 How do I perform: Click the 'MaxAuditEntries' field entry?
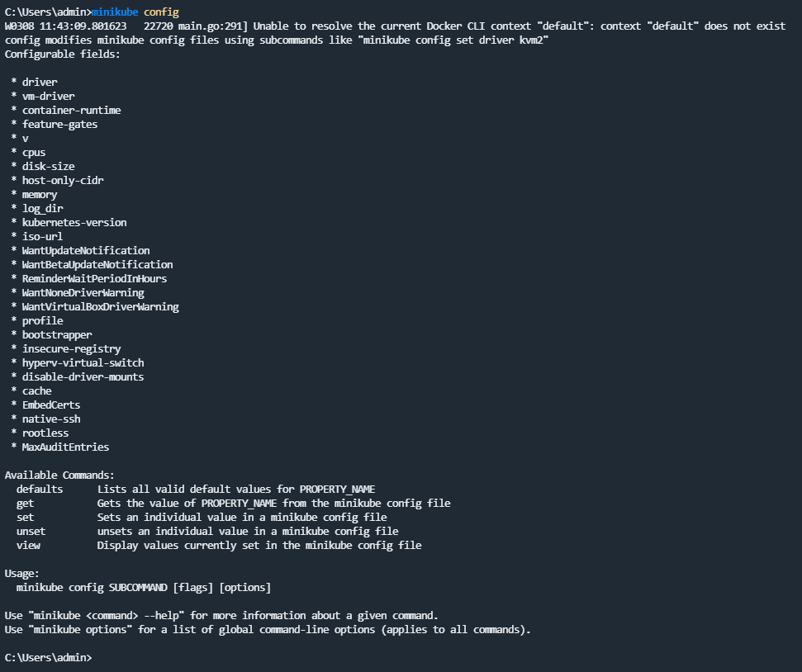[65, 447]
